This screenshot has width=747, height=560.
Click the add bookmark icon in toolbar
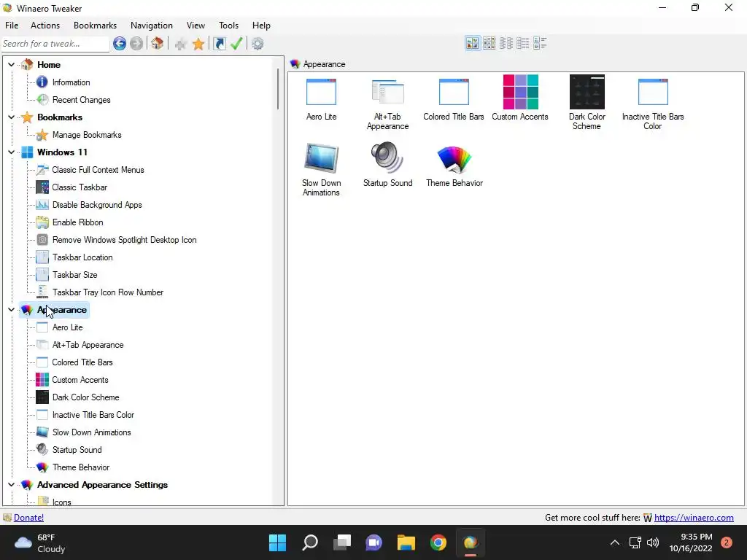(181, 44)
